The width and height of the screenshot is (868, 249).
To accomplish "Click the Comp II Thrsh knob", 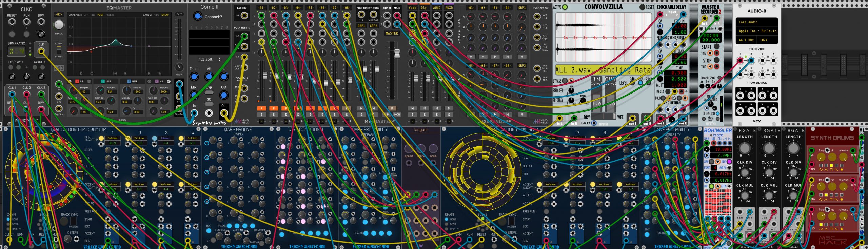I will (x=194, y=77).
